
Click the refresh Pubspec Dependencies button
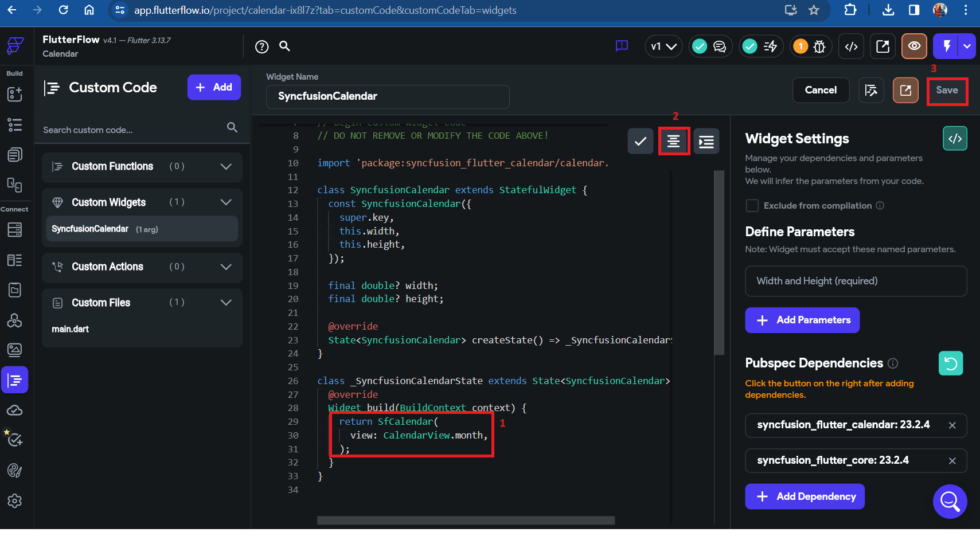tap(951, 363)
